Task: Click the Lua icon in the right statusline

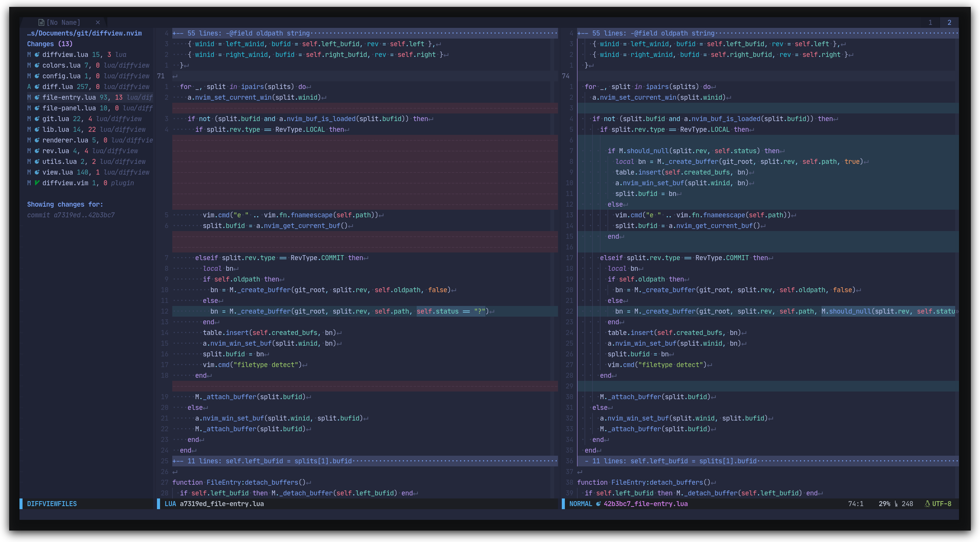Action: coord(598,504)
